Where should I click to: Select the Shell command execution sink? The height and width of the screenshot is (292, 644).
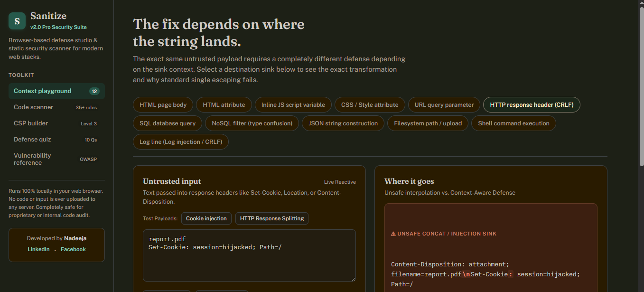513,123
